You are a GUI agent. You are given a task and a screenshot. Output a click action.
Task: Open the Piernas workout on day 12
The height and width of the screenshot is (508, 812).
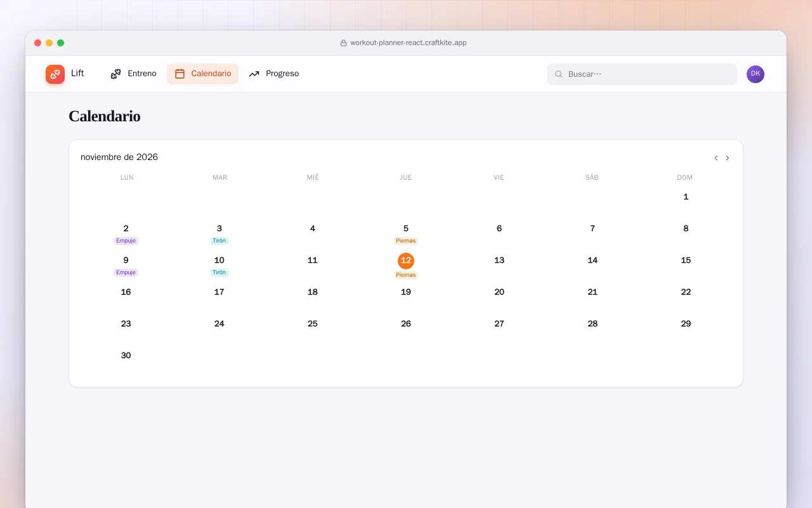406,275
